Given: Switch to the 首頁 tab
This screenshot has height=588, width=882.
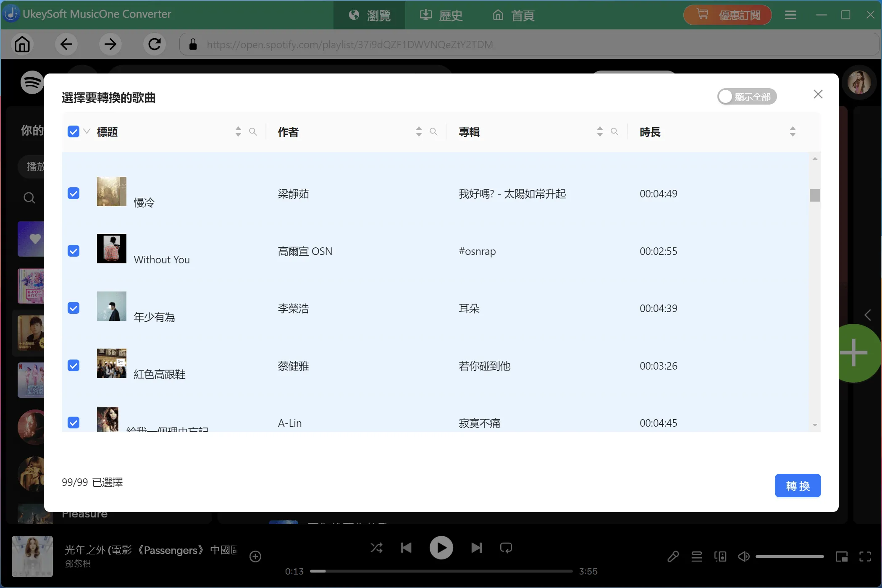Looking at the screenshot, I should [513, 15].
